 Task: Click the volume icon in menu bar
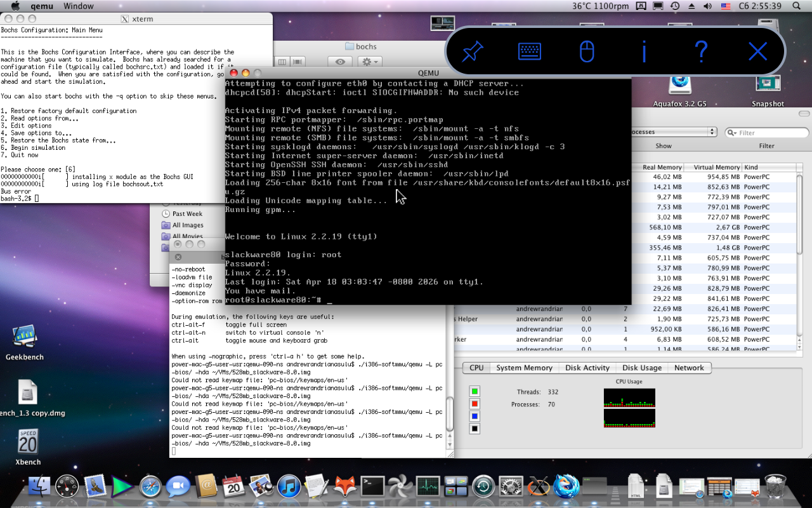coord(708,6)
